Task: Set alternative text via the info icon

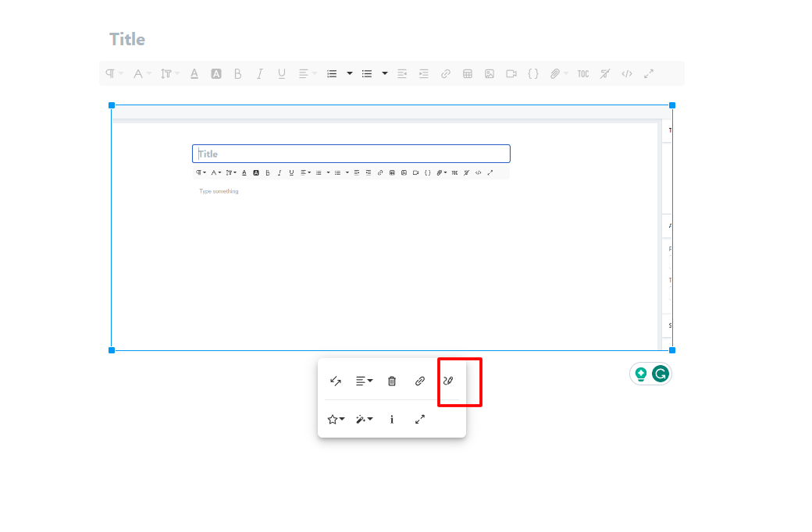Action: click(x=392, y=420)
